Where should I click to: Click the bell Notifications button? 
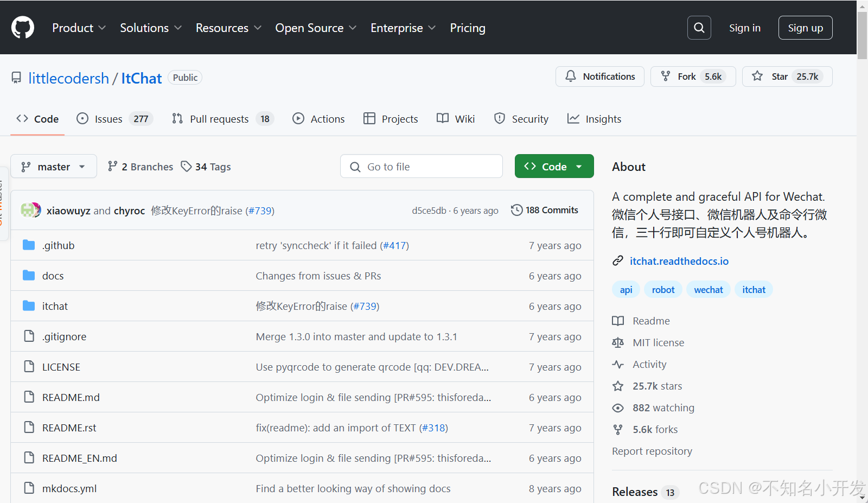click(600, 77)
